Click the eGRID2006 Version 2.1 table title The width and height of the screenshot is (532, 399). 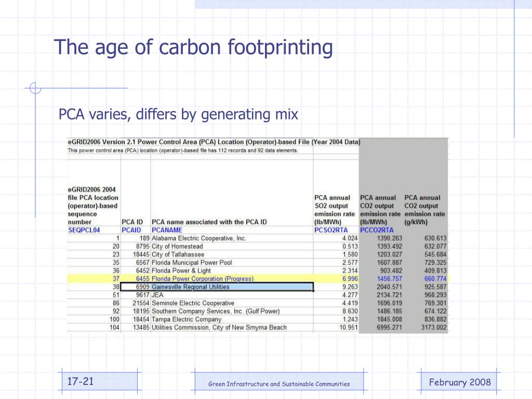tap(214, 142)
